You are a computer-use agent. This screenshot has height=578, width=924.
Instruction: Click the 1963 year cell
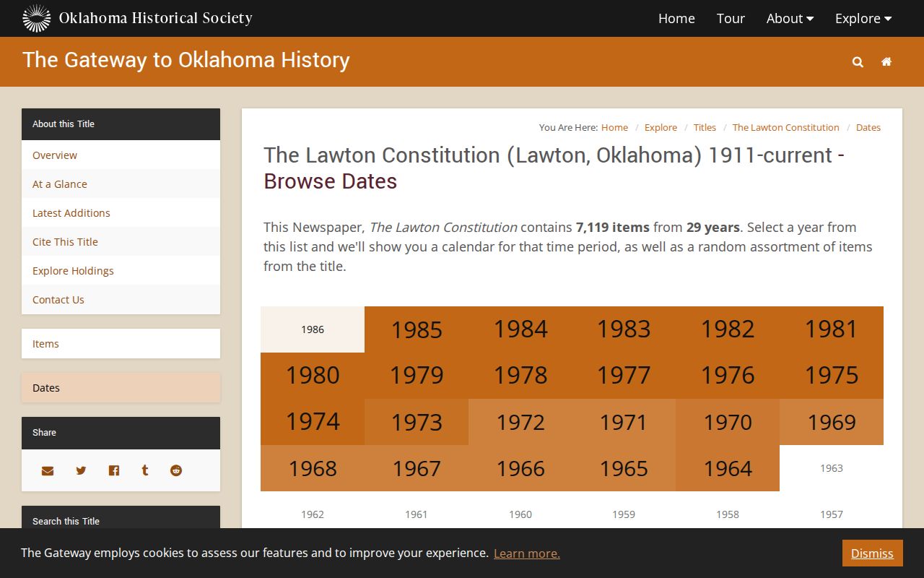832,468
